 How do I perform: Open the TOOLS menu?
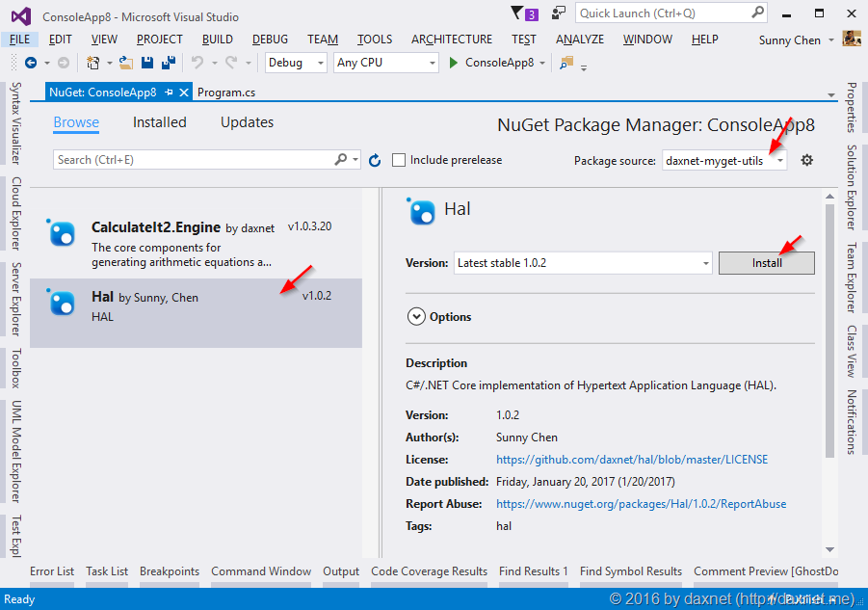tap(375, 40)
